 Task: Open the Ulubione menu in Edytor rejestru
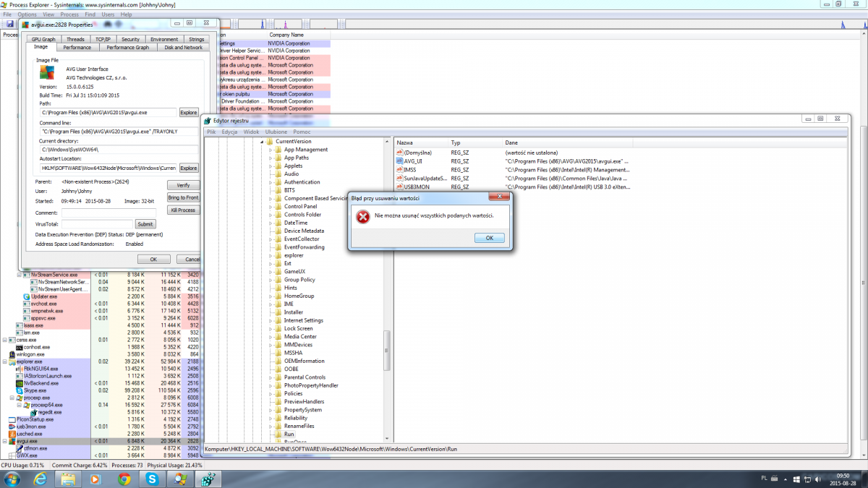[x=276, y=132]
